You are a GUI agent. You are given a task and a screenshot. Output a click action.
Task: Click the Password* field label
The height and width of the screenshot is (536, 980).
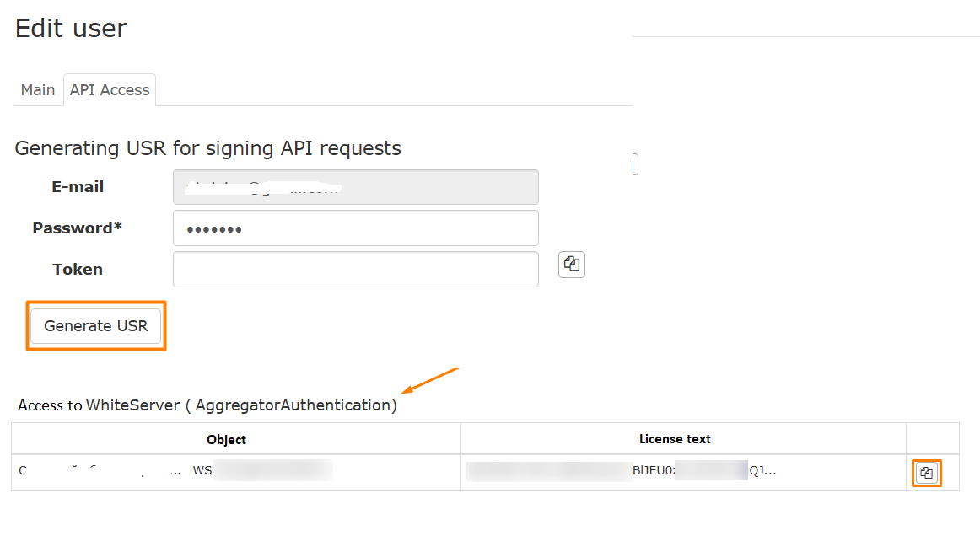pos(78,228)
